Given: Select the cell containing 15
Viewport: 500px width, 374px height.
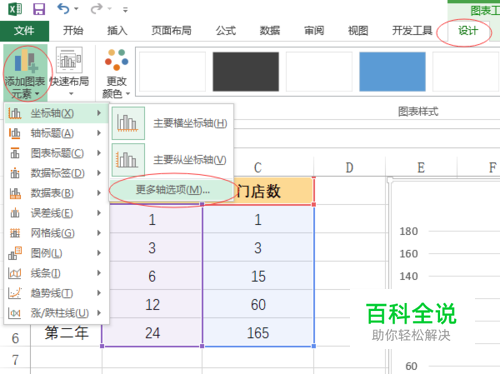Looking at the screenshot, I should point(258,276).
